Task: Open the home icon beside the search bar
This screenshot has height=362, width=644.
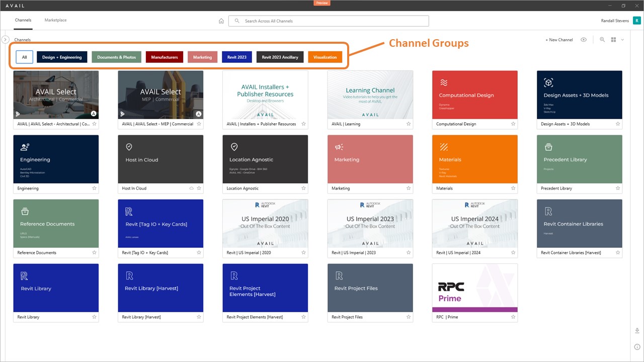Action: [x=221, y=21]
